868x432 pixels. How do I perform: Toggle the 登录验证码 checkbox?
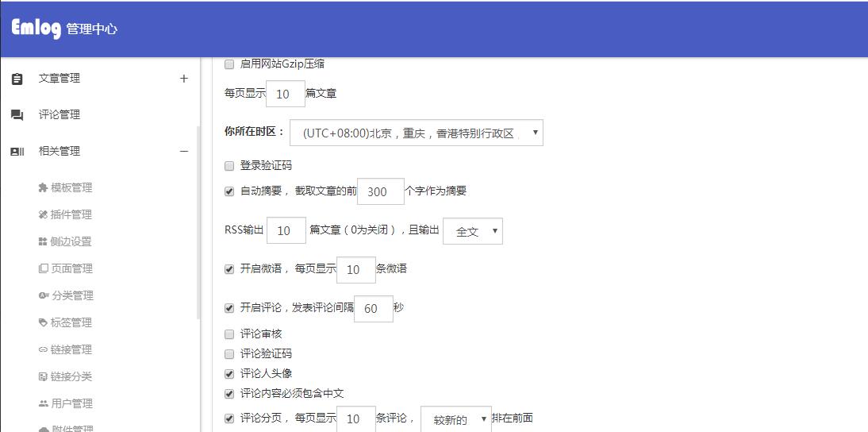[x=229, y=166]
